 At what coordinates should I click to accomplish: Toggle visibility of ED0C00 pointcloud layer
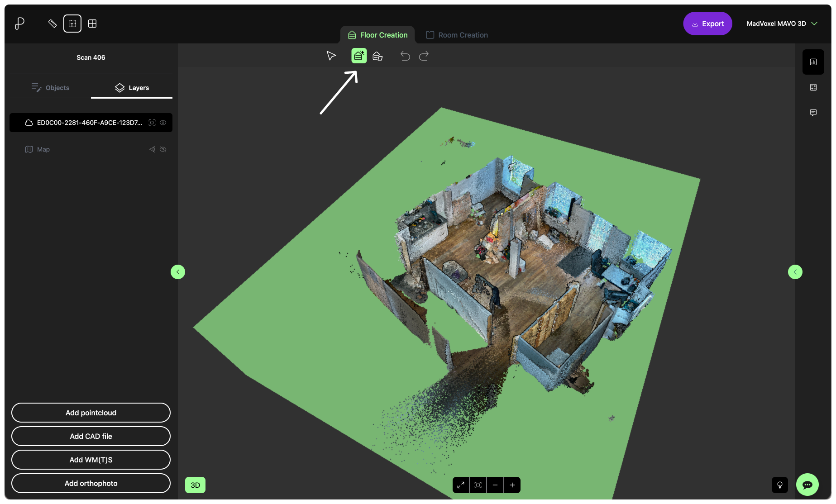click(163, 123)
